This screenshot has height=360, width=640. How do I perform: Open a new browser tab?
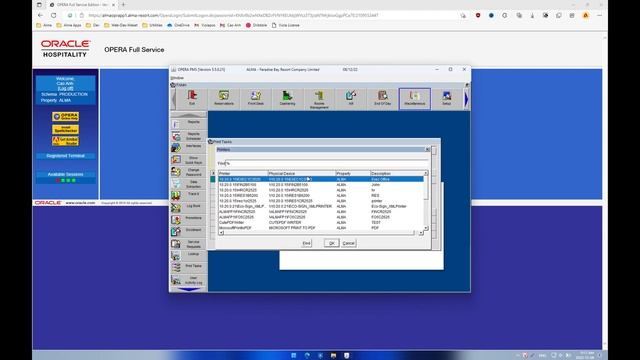point(123,4)
